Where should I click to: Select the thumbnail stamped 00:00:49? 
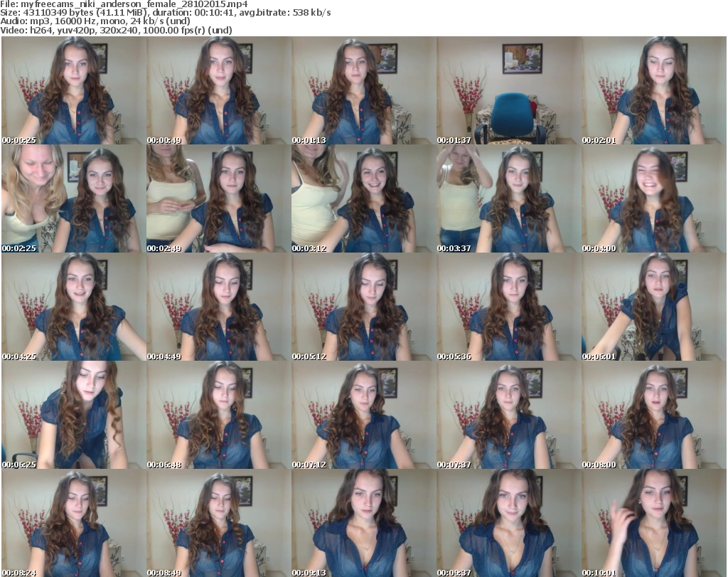click(219, 90)
